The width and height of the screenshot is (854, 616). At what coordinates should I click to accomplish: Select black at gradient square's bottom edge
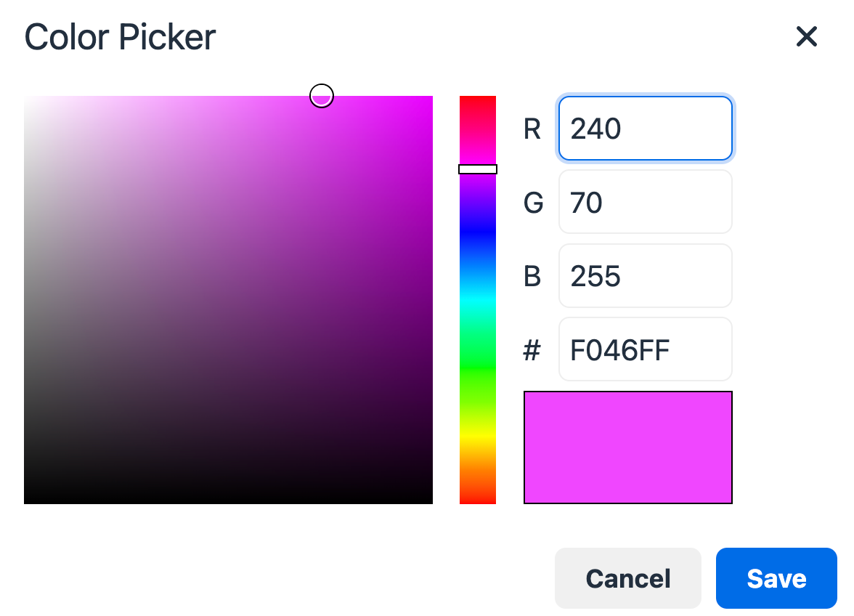pyautogui.click(x=228, y=501)
